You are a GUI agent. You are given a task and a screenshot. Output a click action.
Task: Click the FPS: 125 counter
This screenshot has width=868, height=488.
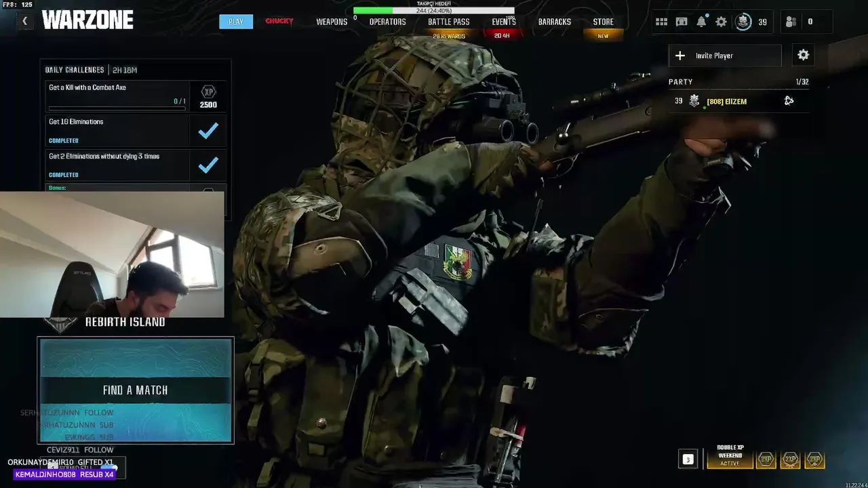(17, 5)
